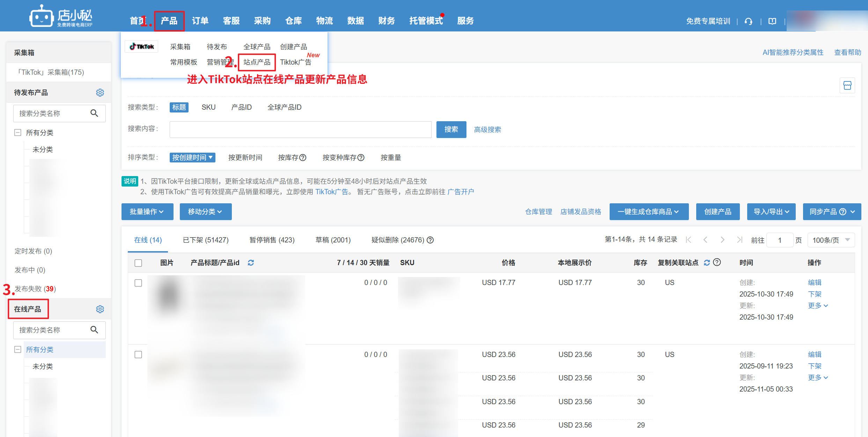This screenshot has height=437, width=868.
Task: Click refresh icon next to 复制关联站点
Action: click(x=707, y=263)
